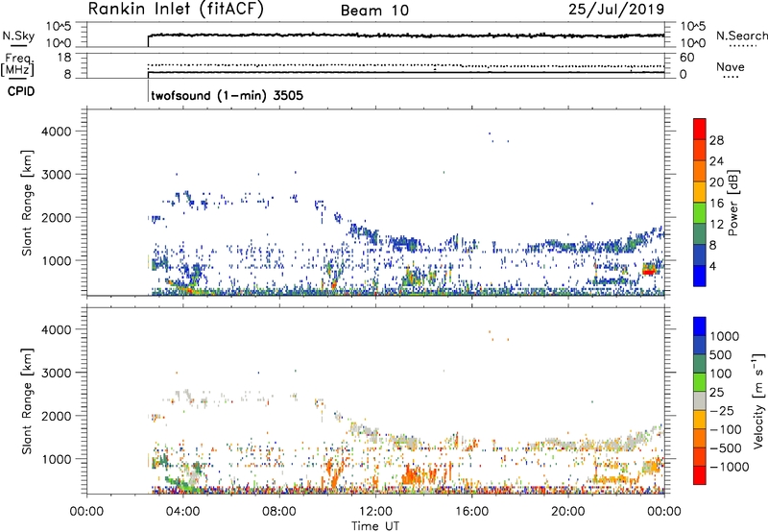Click the '18' frequency axis tick label

tap(64, 58)
